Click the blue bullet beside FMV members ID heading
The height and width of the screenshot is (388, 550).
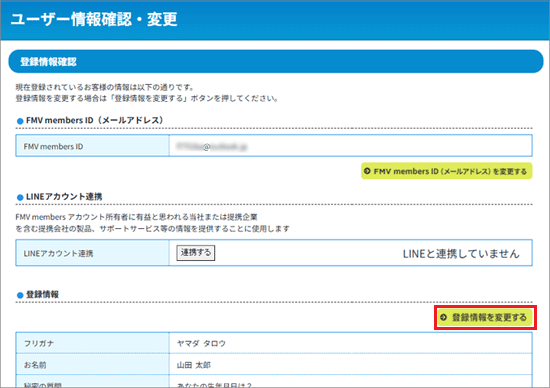pyautogui.click(x=20, y=121)
